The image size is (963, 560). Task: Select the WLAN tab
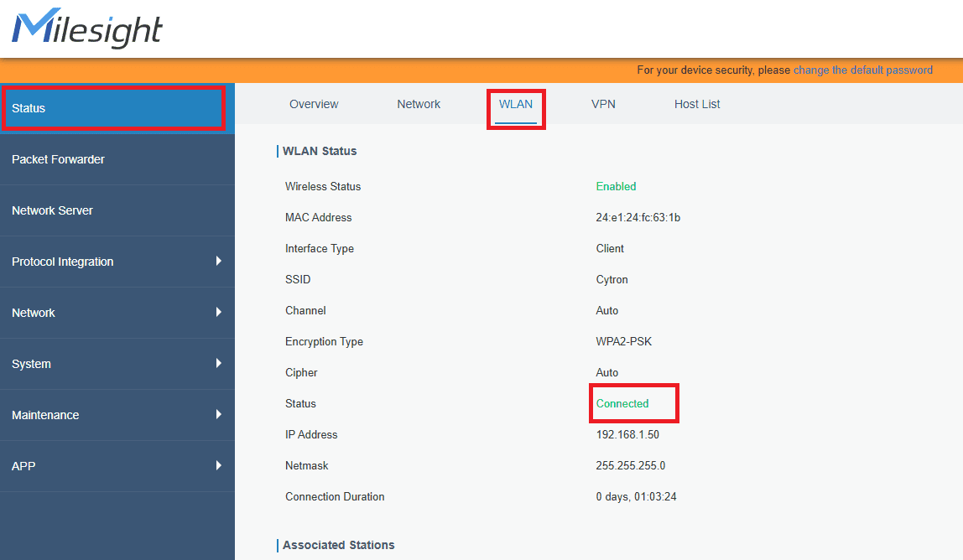pyautogui.click(x=515, y=104)
